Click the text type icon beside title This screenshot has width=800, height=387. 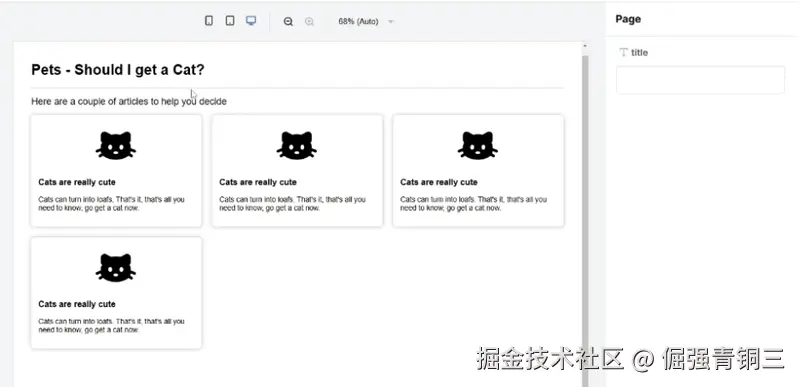623,53
